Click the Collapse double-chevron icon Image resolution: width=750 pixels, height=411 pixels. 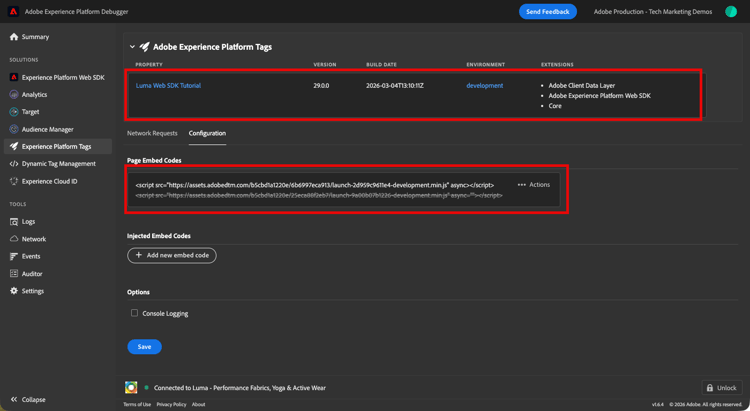point(14,399)
